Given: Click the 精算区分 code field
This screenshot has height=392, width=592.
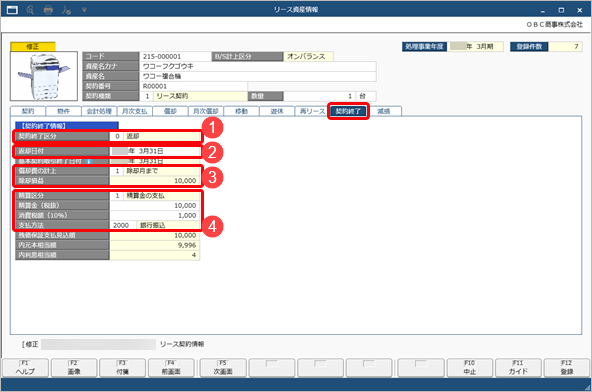Looking at the screenshot, I should [117, 196].
